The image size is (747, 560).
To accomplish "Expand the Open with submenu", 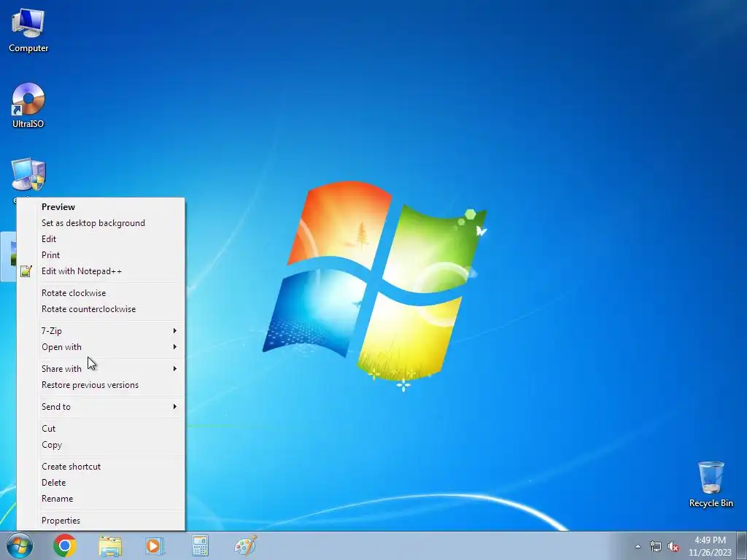I will point(101,347).
